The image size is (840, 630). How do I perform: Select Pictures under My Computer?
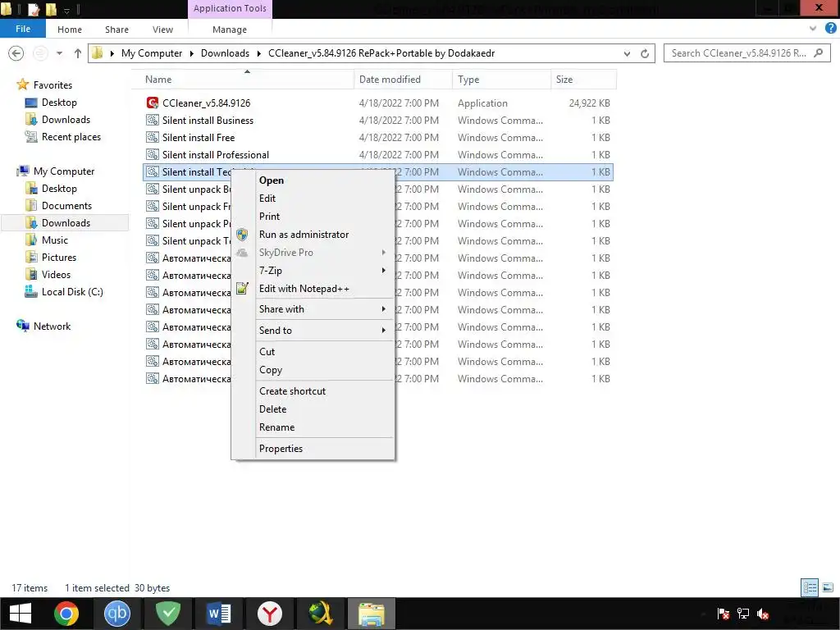pos(59,257)
